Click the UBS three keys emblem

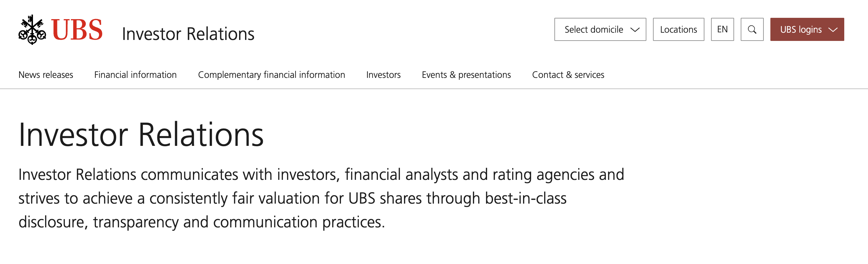[x=32, y=30]
